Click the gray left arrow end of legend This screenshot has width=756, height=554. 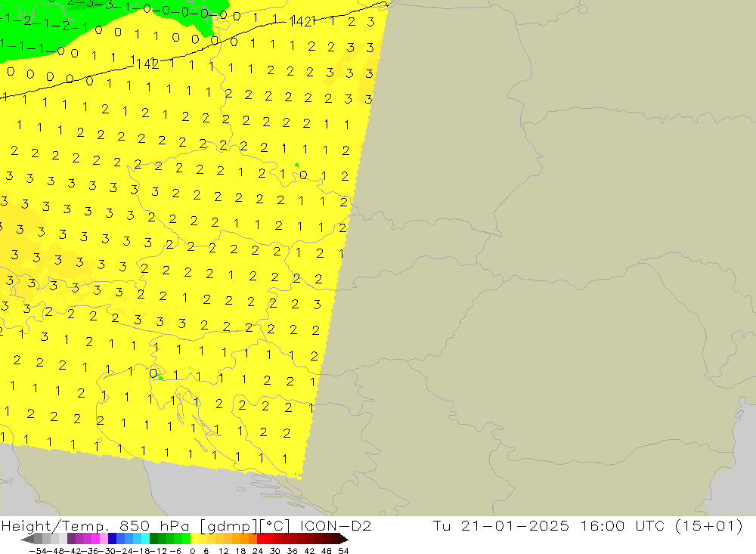click(27, 539)
